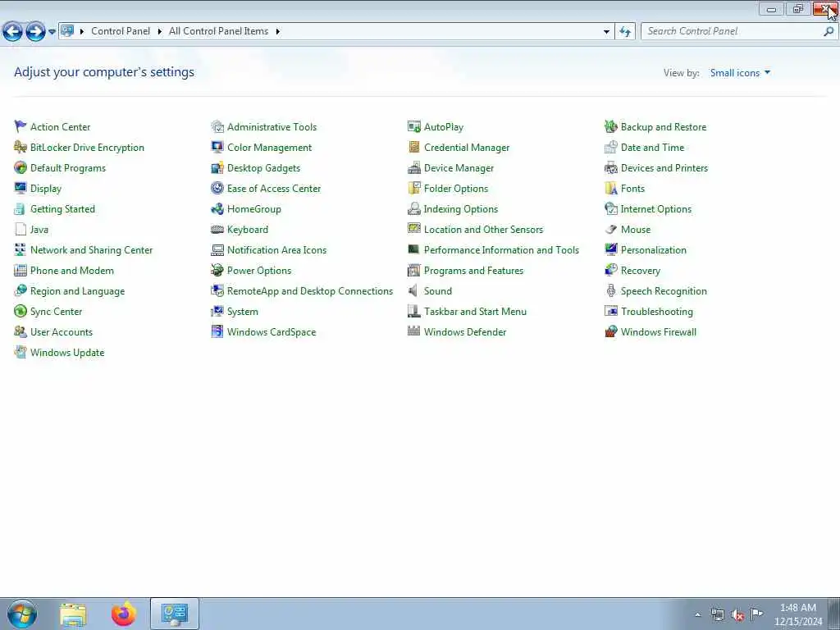This screenshot has width=840, height=630.
Task: Click the Keyboard icon
Action: tap(217, 230)
